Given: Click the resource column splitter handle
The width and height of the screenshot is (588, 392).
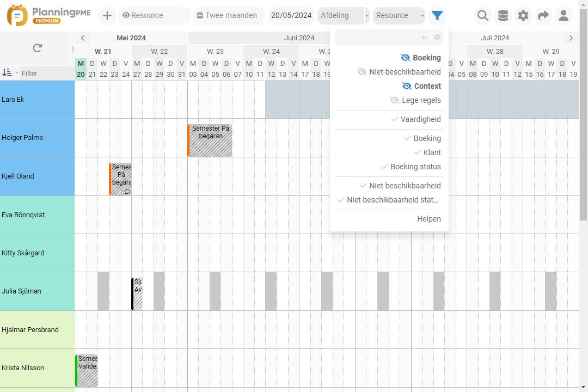Looking at the screenshot, I should pos(72,49).
